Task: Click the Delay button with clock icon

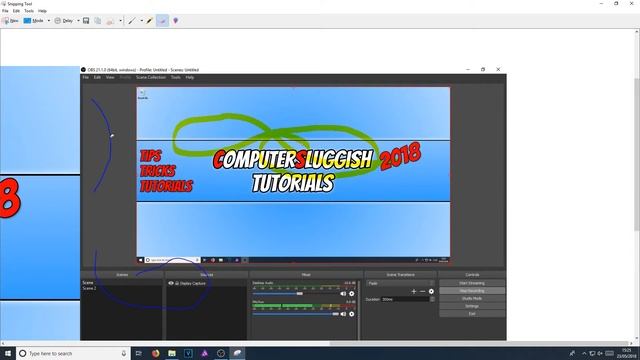Action: click(64, 20)
